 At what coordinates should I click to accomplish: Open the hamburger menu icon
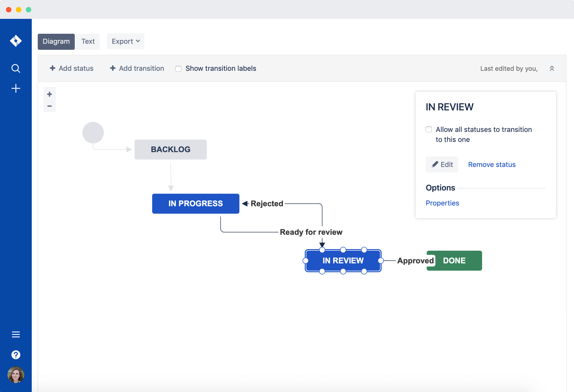pyautogui.click(x=16, y=334)
